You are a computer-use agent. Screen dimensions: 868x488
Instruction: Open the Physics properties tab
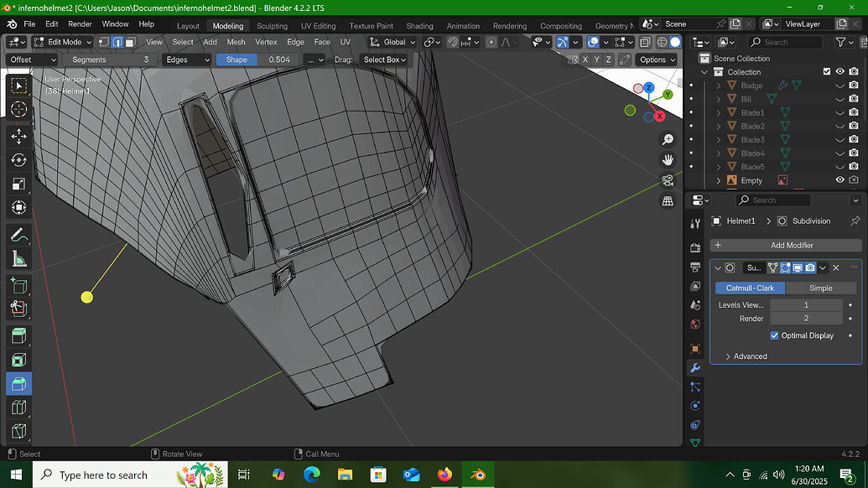coord(695,406)
